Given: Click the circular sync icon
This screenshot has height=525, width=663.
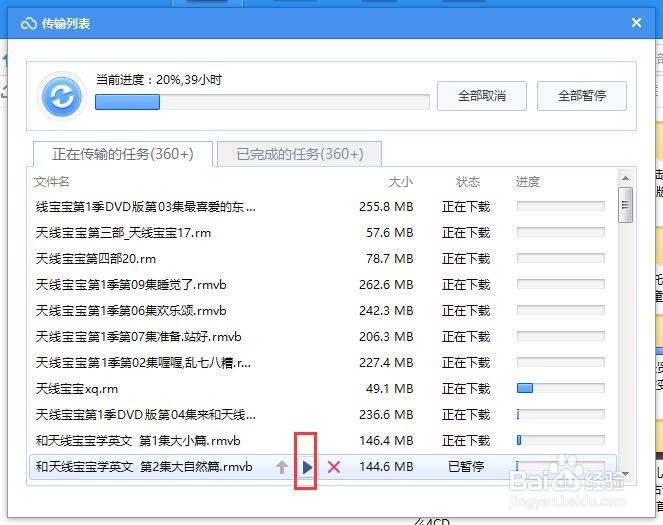Looking at the screenshot, I should pos(62,97).
